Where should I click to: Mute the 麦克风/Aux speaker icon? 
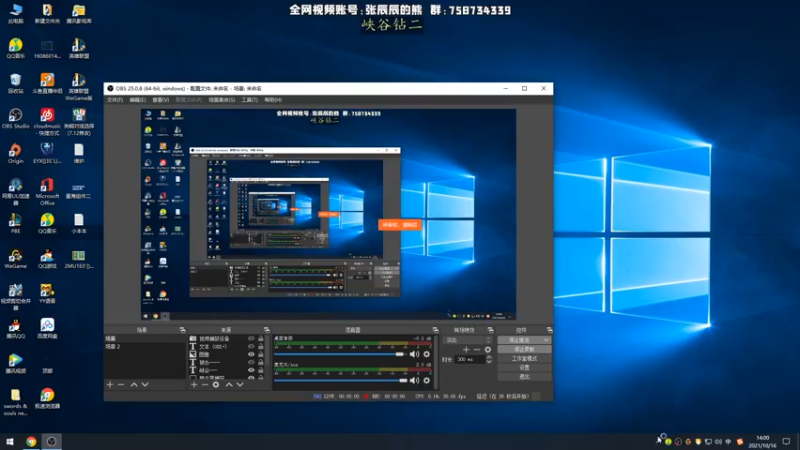pos(414,380)
